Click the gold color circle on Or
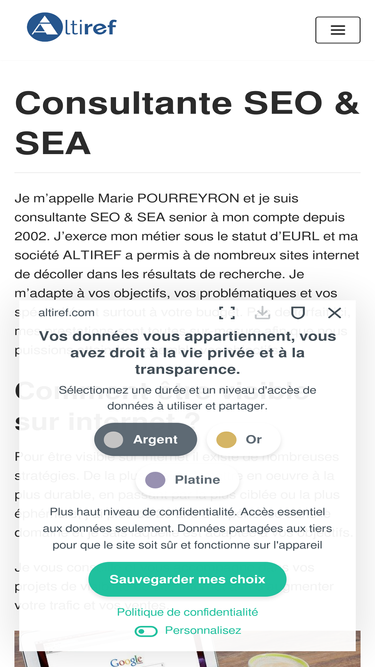 pos(226,439)
